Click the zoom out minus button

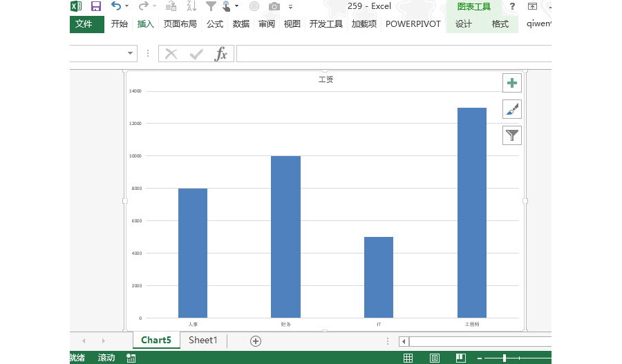click(480, 358)
